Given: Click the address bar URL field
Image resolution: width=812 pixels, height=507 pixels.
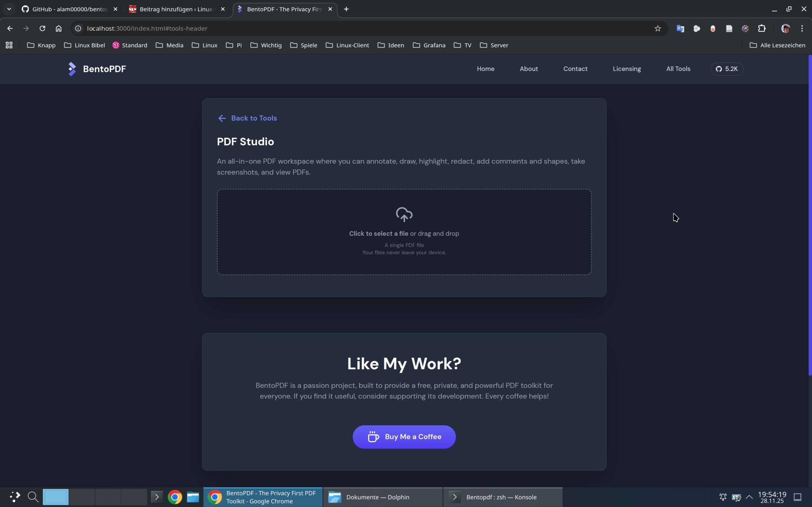Looking at the screenshot, I should (336, 29).
